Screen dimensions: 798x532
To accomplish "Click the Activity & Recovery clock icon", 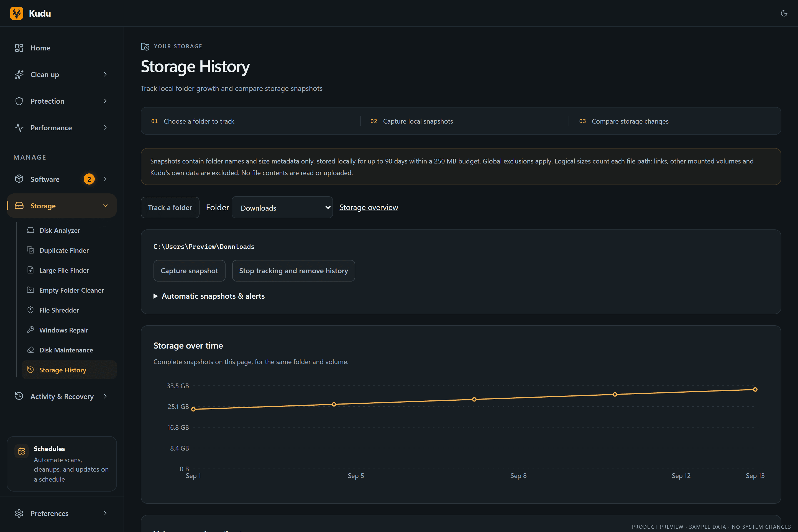I will pos(19,396).
